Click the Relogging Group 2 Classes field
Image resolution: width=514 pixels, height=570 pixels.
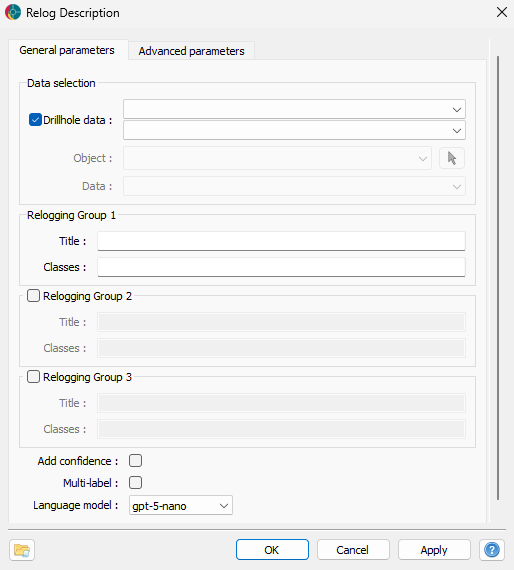(x=281, y=348)
